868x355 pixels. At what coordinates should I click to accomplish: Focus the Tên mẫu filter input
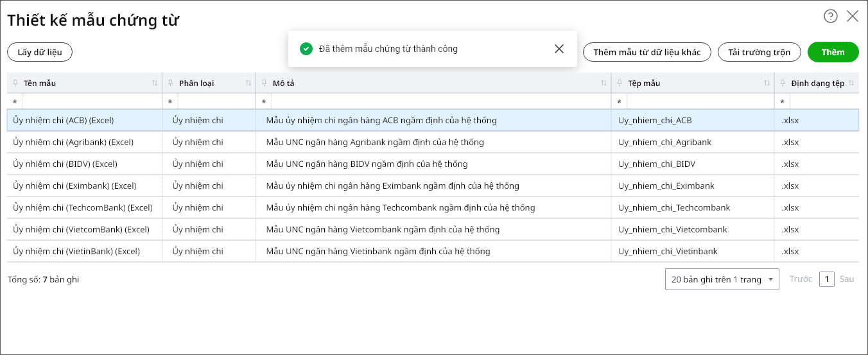coord(92,102)
